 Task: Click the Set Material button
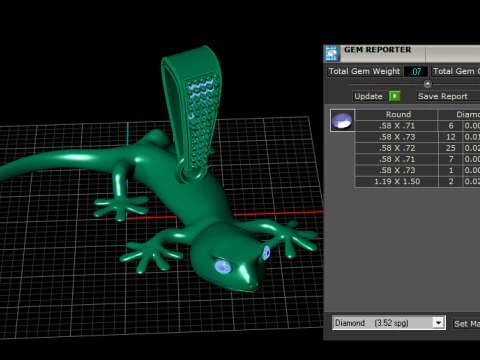click(x=466, y=324)
